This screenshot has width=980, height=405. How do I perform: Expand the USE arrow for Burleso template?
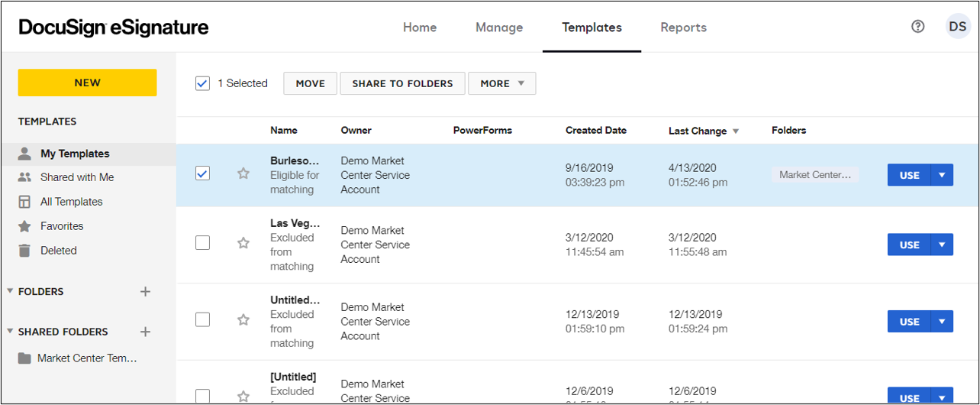[x=942, y=175]
